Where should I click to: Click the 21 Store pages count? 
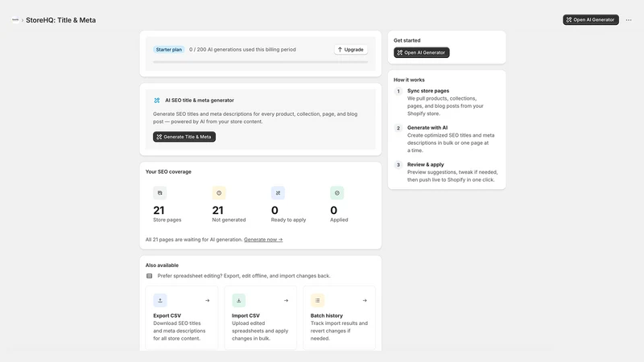point(159,210)
